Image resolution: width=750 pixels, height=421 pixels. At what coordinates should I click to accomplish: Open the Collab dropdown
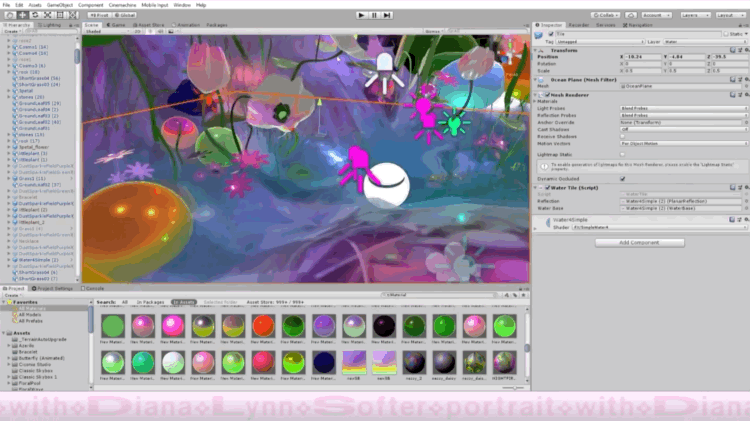(x=606, y=15)
